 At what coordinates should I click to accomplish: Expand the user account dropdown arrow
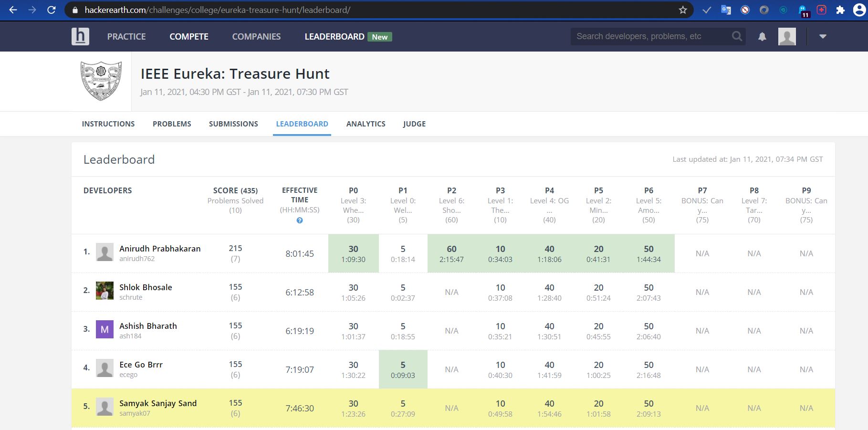coord(823,36)
